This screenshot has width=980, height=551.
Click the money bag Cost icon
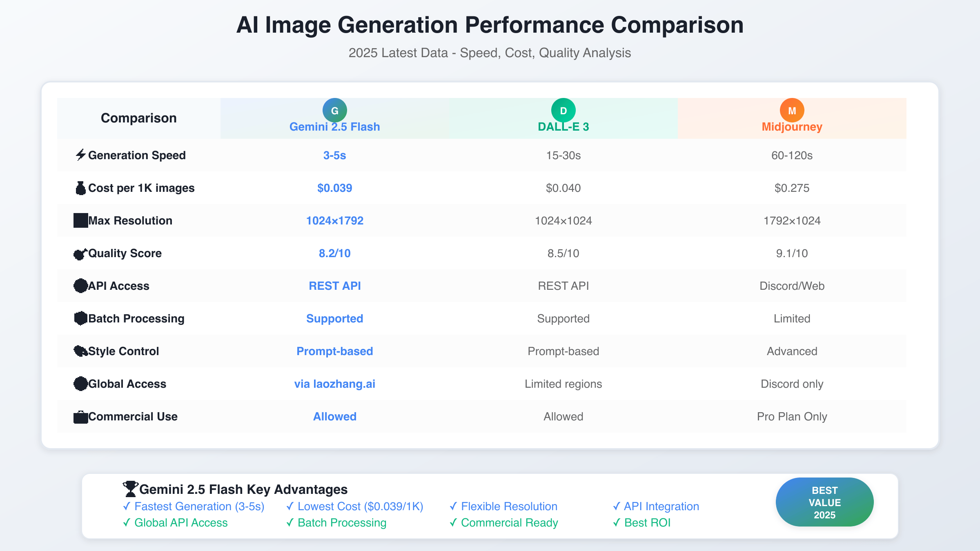(80, 188)
